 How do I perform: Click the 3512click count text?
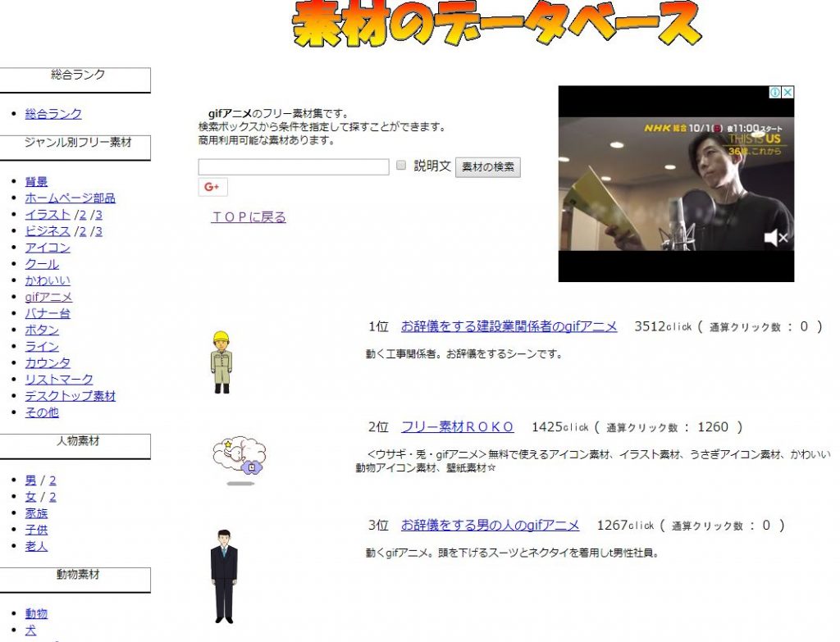[663, 326]
